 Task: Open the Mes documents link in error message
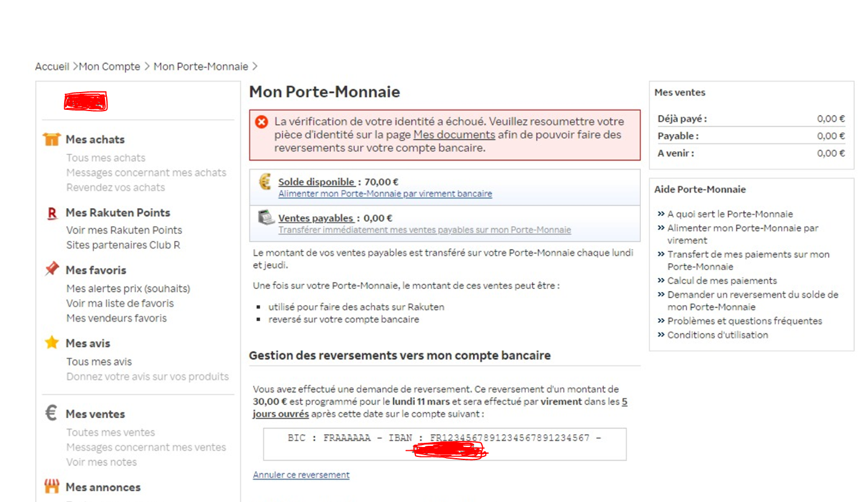454,135
